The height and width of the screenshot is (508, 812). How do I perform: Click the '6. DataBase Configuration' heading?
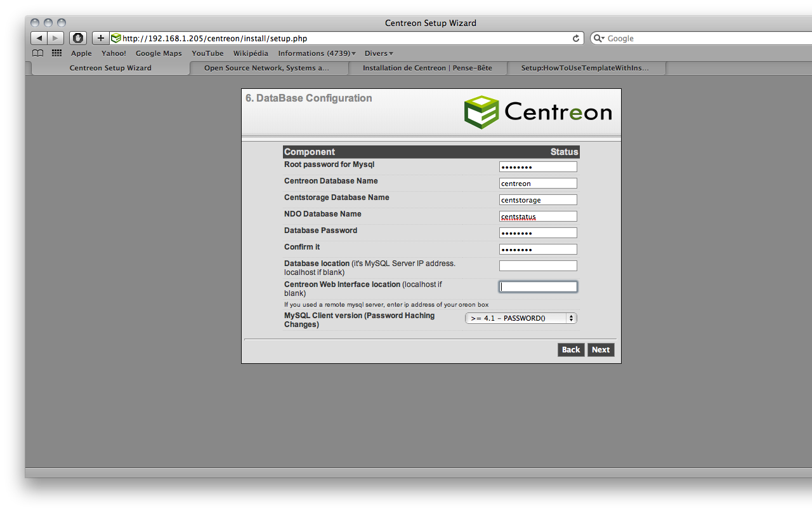309,98
